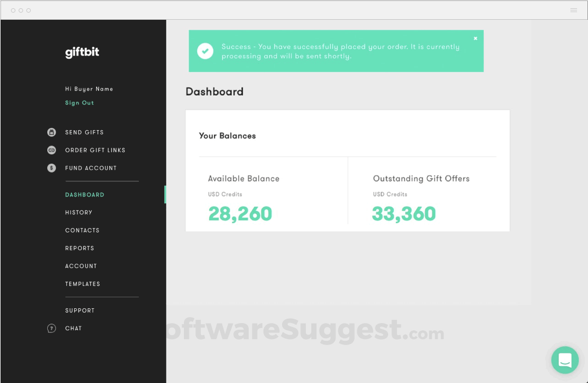This screenshot has width=588, height=383.
Task: Launch the green chat bubble widget
Action: (x=565, y=360)
